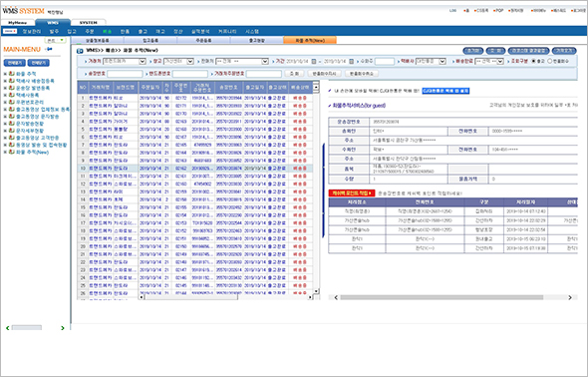Click order number 02172 in row 1
This screenshot has width=588, height=377.
coord(180,98)
